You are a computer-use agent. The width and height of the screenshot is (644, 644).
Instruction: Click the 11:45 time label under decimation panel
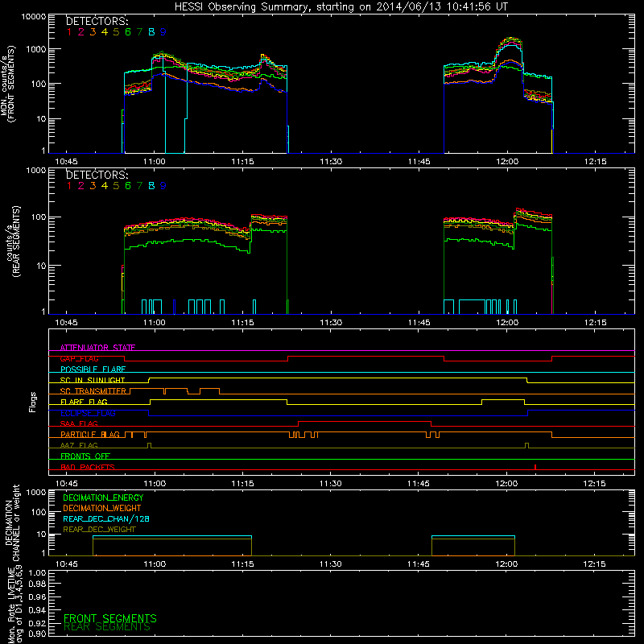pos(419,563)
